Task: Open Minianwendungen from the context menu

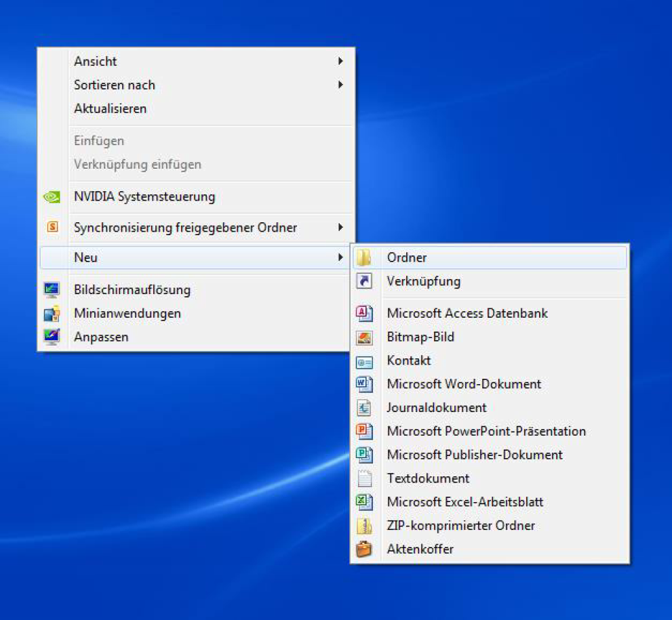Action: tap(127, 313)
